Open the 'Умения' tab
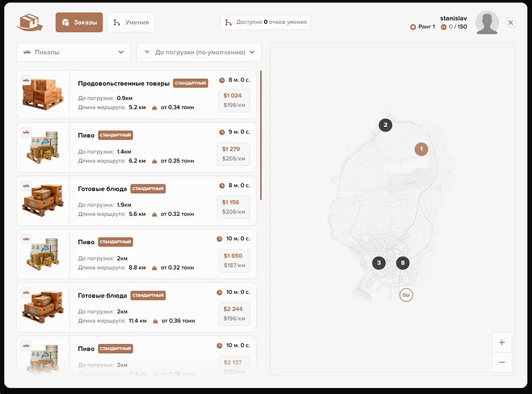Image resolution: width=532 pixels, height=394 pixels. (131, 22)
